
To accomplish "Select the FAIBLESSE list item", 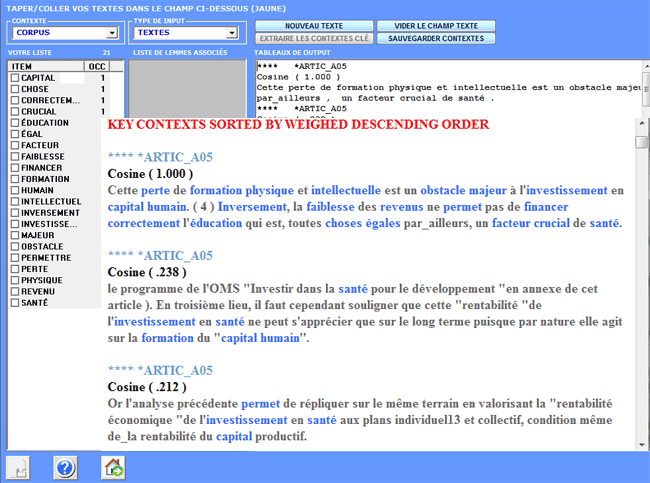I will click(43, 157).
